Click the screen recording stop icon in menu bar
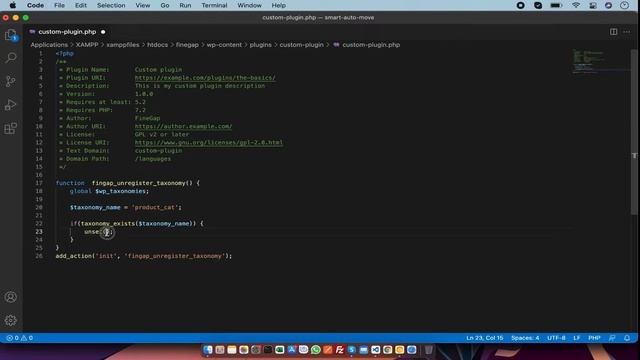The height and width of the screenshot is (360, 640). click(x=520, y=5)
